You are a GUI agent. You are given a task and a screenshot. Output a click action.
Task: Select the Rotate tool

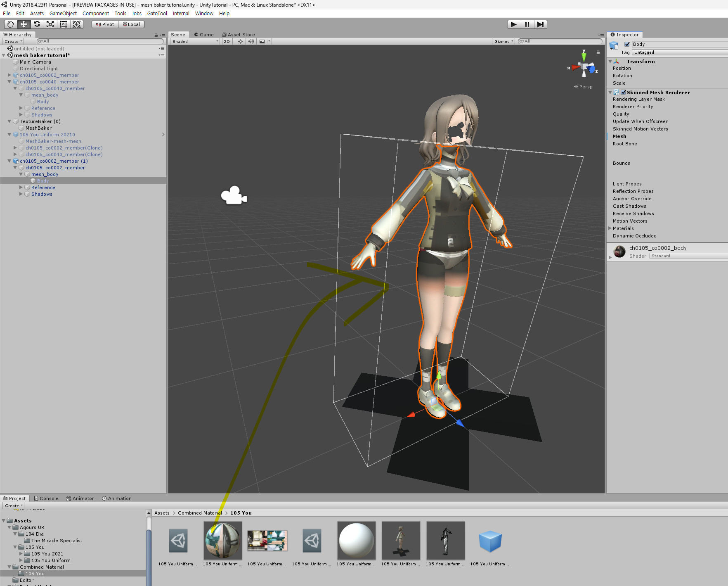(37, 24)
